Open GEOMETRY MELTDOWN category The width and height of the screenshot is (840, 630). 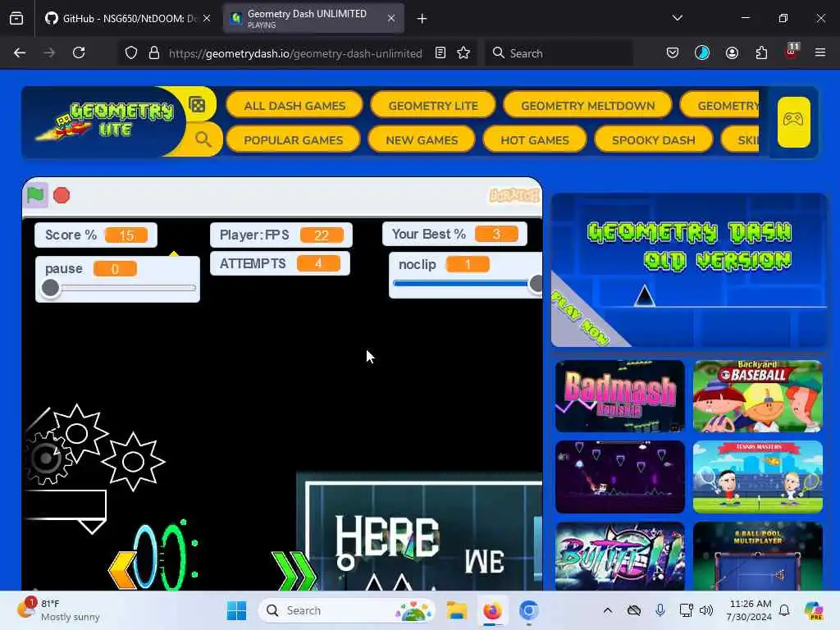point(587,106)
